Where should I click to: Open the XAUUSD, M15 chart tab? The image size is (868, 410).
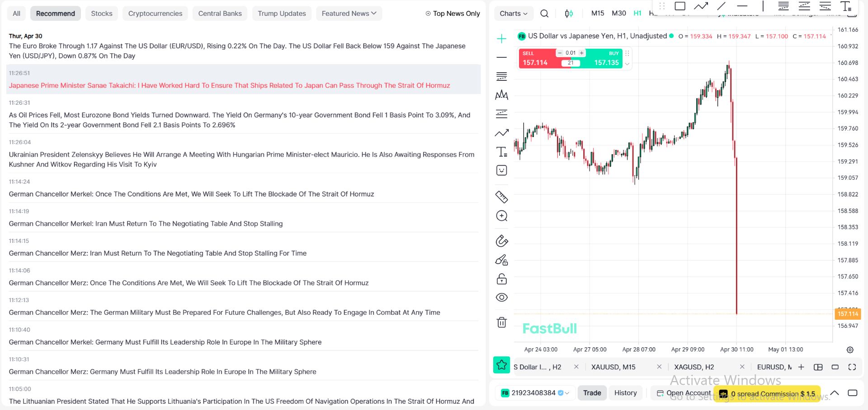click(613, 367)
